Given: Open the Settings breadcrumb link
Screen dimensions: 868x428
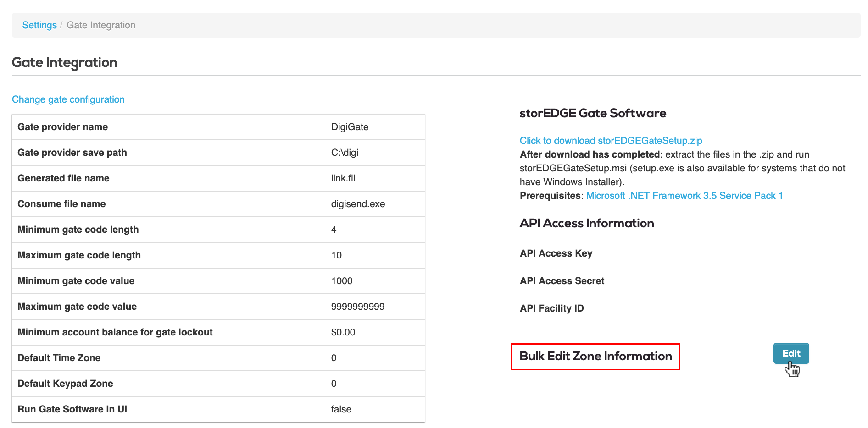Looking at the screenshot, I should (39, 25).
